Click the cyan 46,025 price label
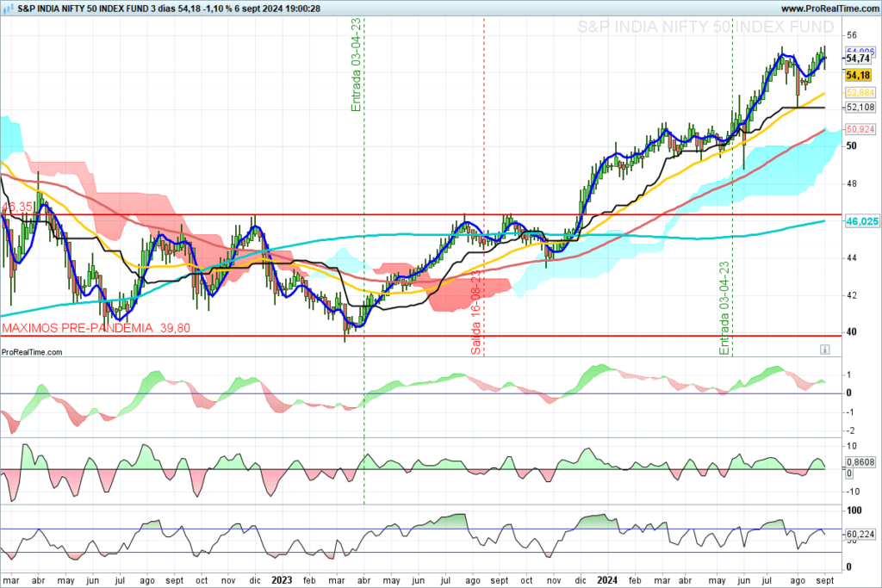 click(862, 221)
